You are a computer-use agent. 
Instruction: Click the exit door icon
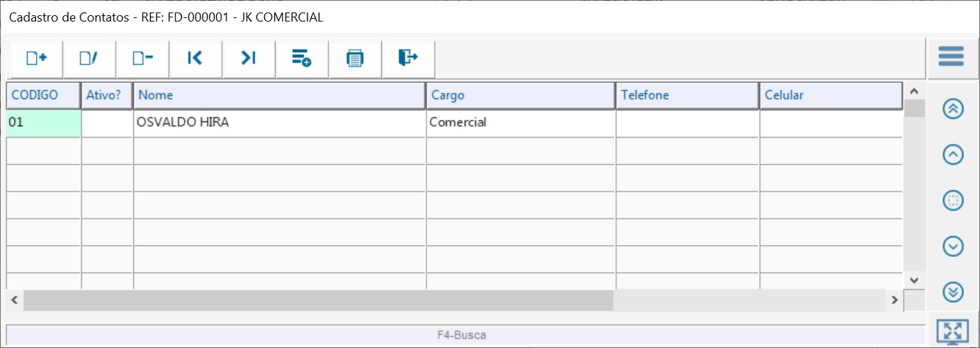tap(408, 59)
